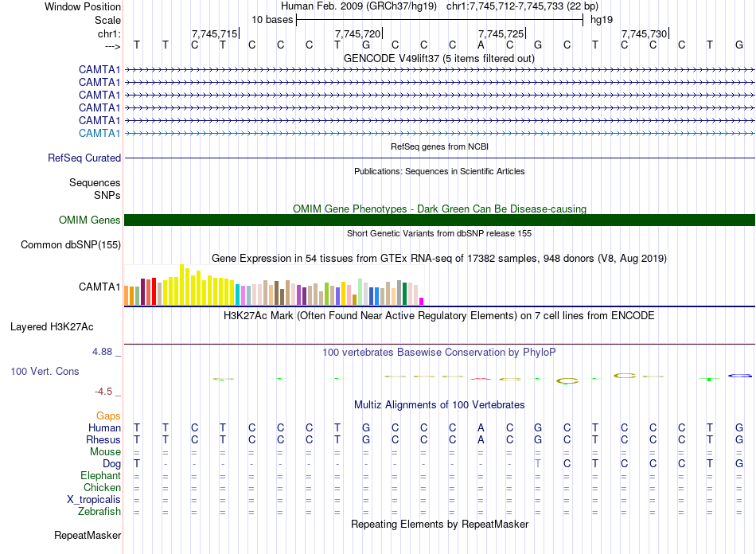Click the Multiz Alignments of 100 Vertebrates title
Image resolution: width=756 pixels, height=554 pixels.
point(439,405)
